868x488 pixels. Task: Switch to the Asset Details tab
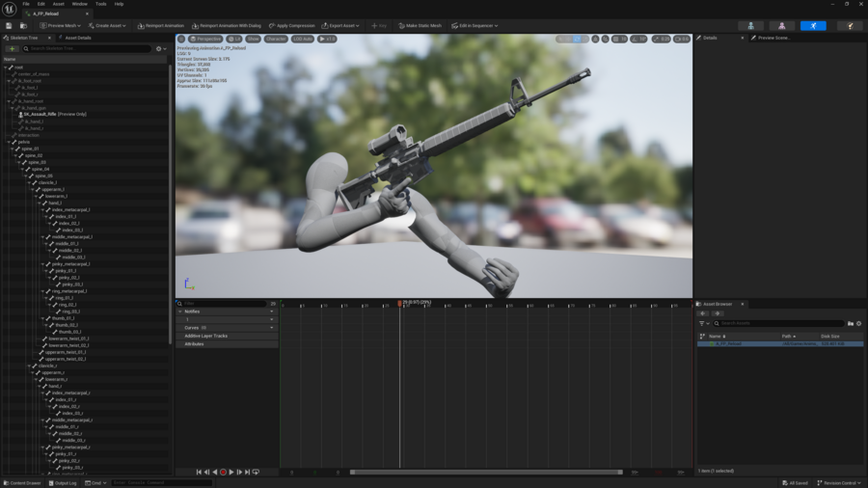tap(77, 38)
